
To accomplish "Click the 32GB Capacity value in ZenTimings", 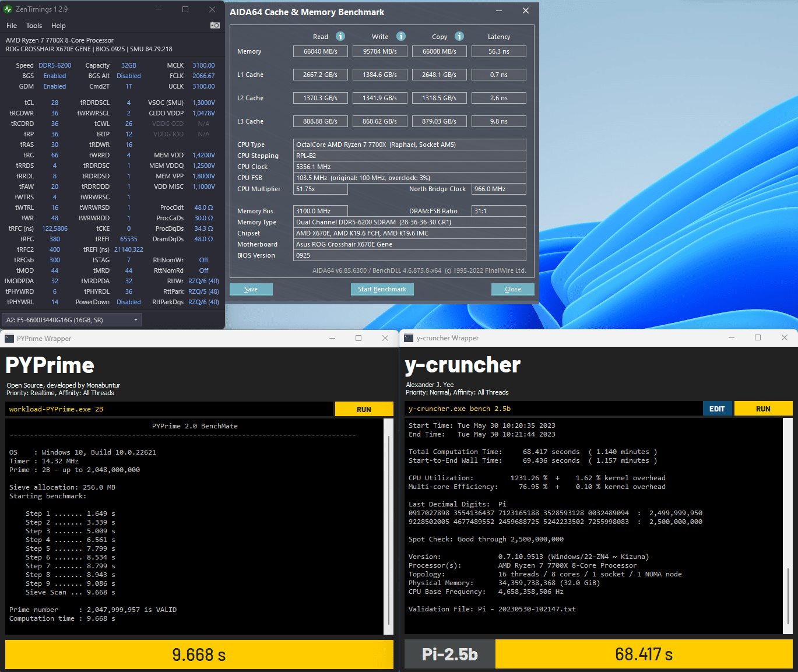I will (129, 65).
